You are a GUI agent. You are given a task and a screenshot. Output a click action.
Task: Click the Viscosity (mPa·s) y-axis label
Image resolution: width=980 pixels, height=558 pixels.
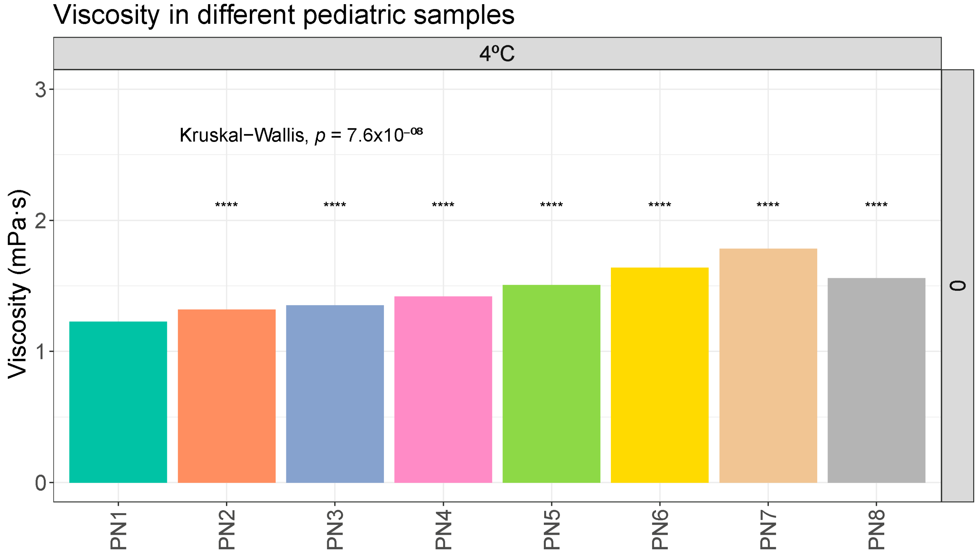point(18,284)
